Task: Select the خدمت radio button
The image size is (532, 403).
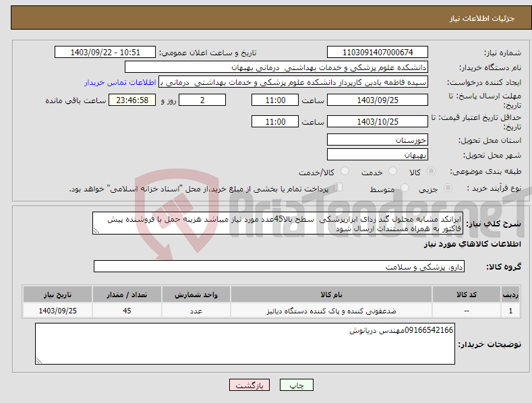Action: [x=392, y=171]
